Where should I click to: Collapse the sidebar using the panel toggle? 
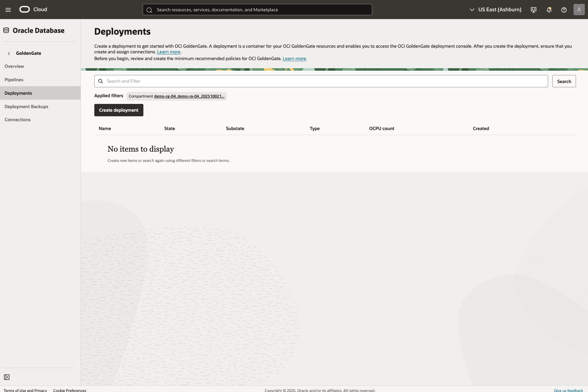pyautogui.click(x=7, y=377)
